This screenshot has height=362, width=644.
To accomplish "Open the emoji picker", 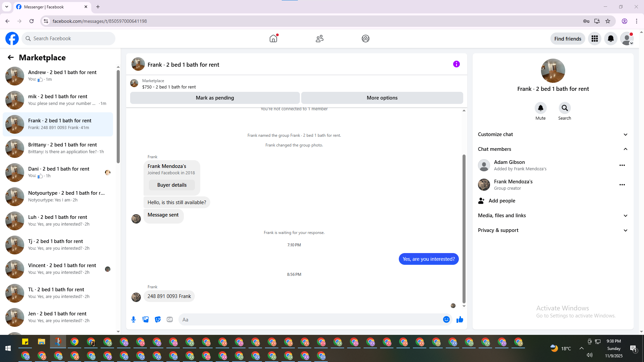I will click(446, 319).
